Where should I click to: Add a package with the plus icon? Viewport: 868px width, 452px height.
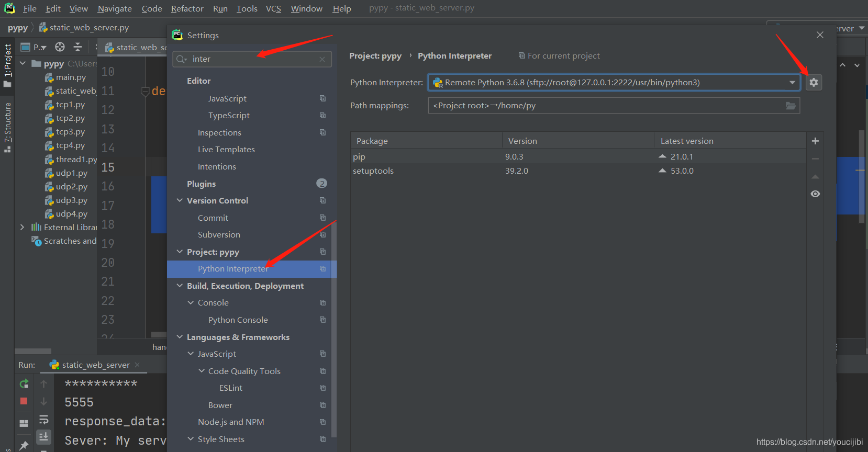click(x=815, y=141)
